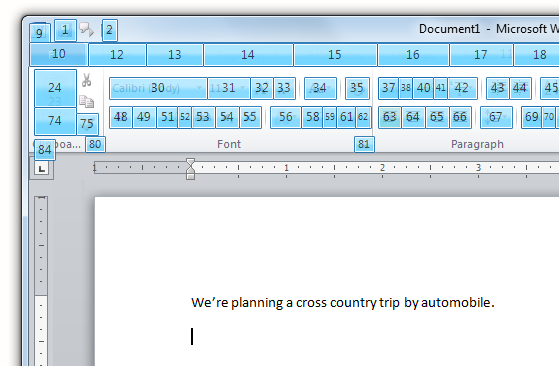
Task: Open the Font dialog launcher
Action: coord(364,144)
